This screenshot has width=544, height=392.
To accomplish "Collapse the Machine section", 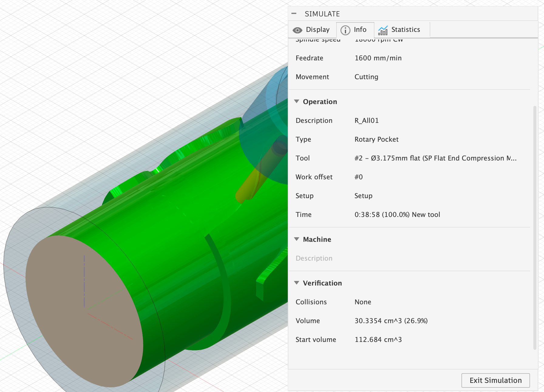I will click(297, 239).
